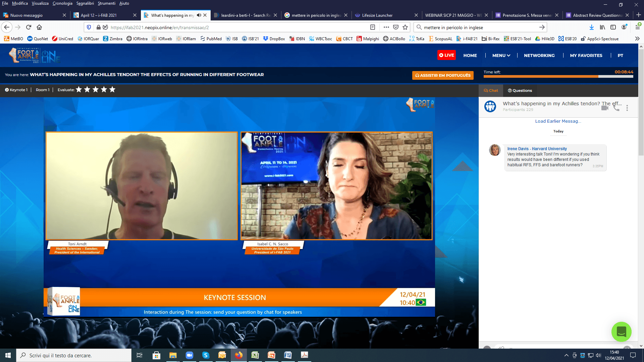Open the green chat support bubble

click(x=621, y=332)
